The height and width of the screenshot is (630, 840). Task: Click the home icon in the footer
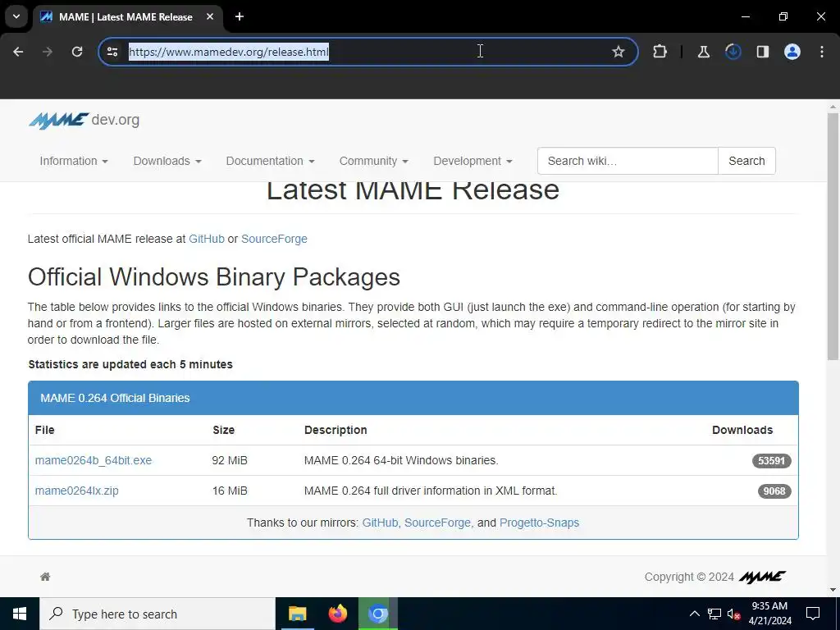(x=45, y=577)
